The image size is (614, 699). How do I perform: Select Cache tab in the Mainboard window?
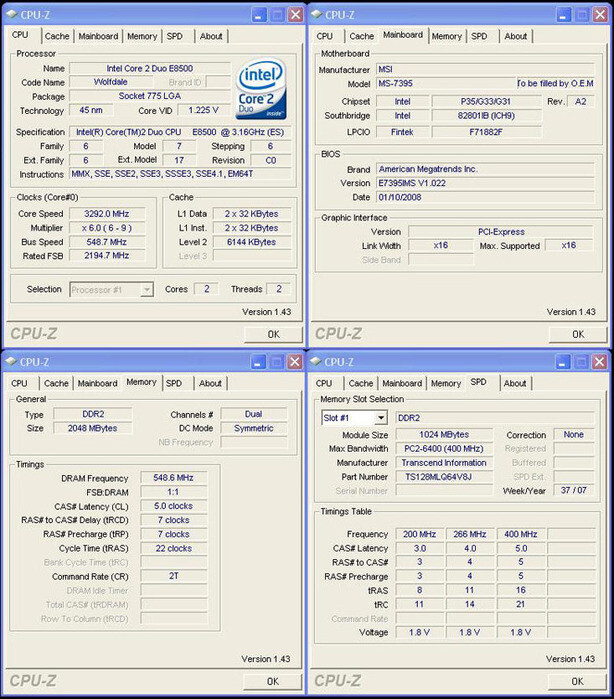point(362,37)
